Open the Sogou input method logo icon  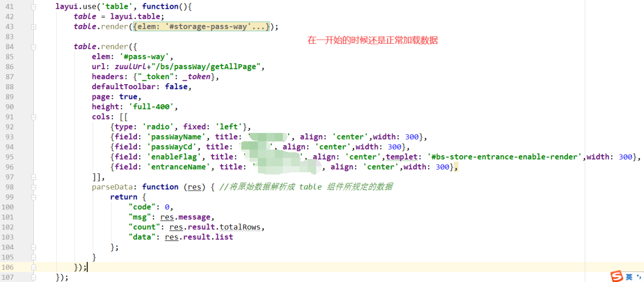(x=616, y=276)
